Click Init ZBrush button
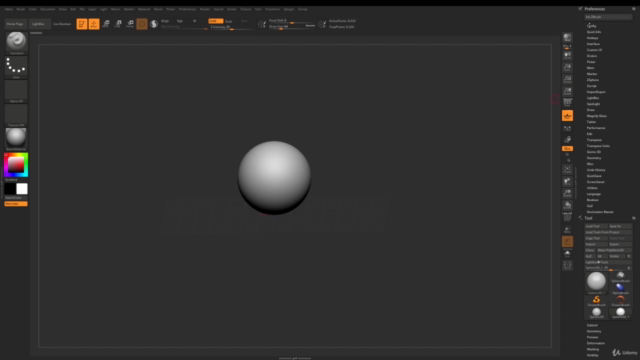The width and height of the screenshot is (640, 360). click(608, 17)
